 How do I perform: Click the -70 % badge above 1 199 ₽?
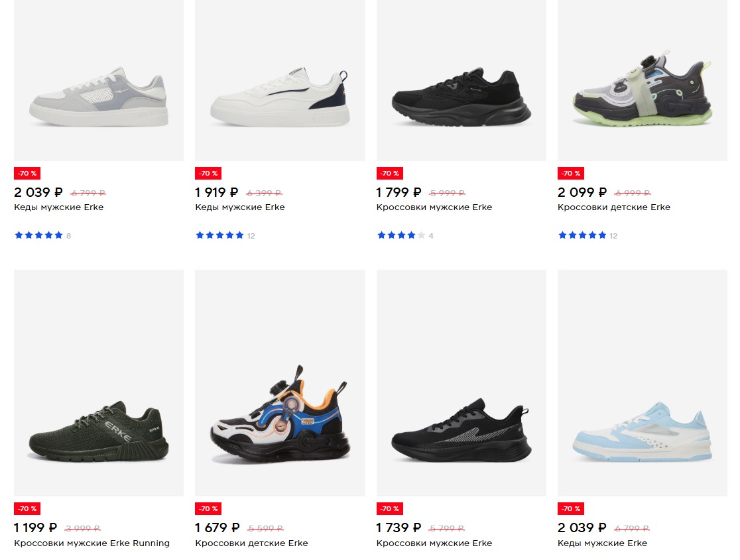click(x=27, y=508)
